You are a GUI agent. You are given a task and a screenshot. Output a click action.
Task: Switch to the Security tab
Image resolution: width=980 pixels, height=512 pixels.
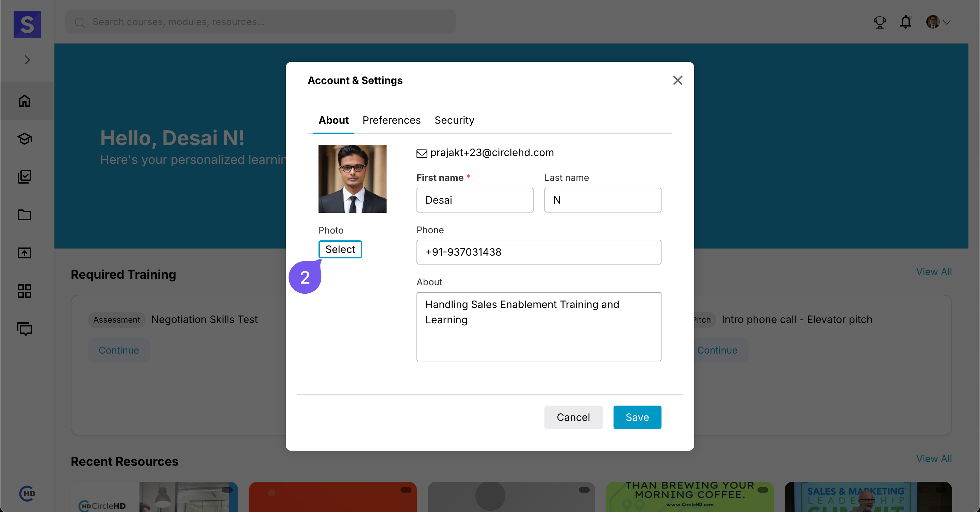(x=454, y=120)
